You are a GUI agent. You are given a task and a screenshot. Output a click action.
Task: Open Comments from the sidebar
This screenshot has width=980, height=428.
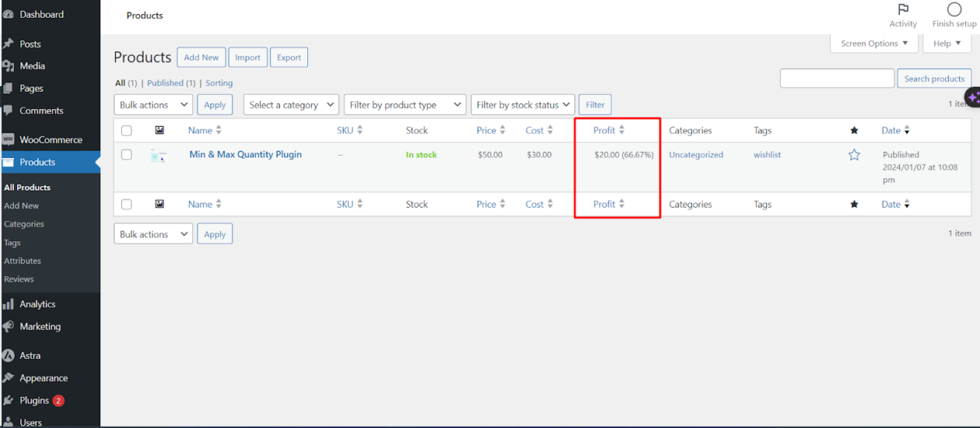[x=39, y=110]
